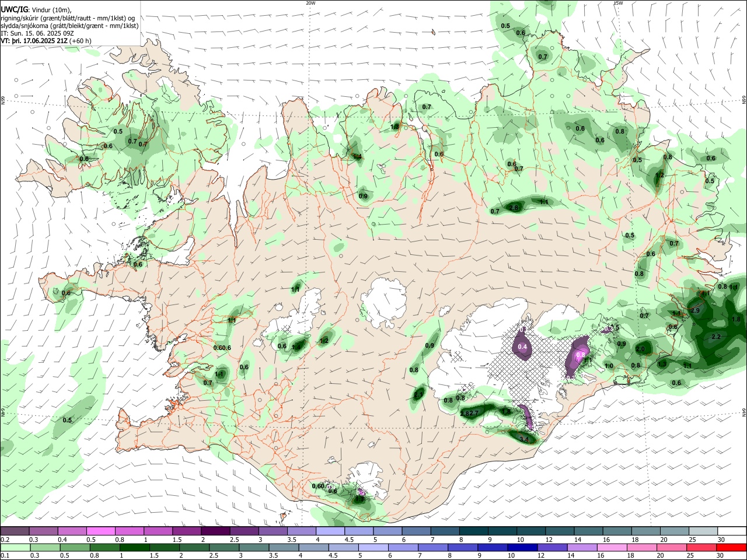Viewport: 747px width, 560px height.
Task: Click the 0.2–0.3 mauve snow legend swatch
Action: 15,531
